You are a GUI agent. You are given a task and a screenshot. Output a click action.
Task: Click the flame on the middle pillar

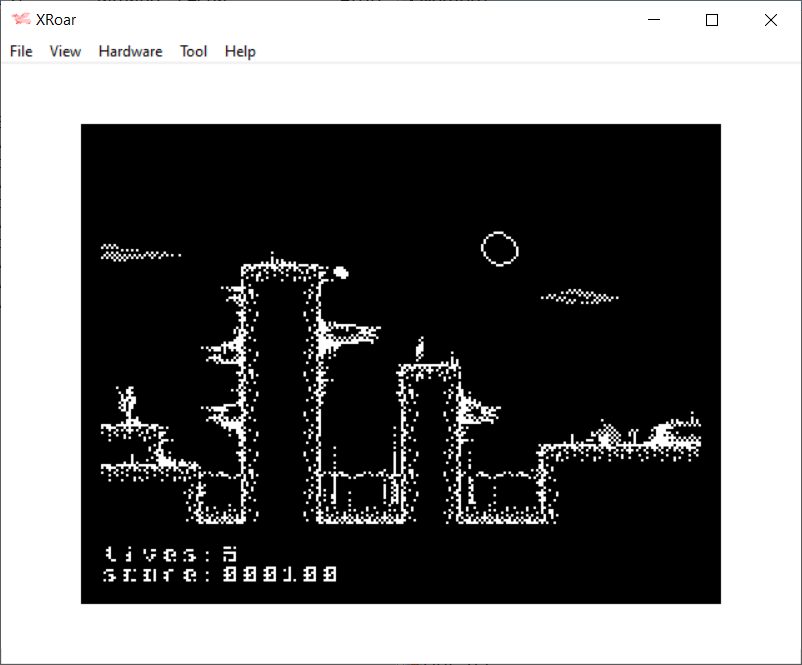[x=421, y=347]
